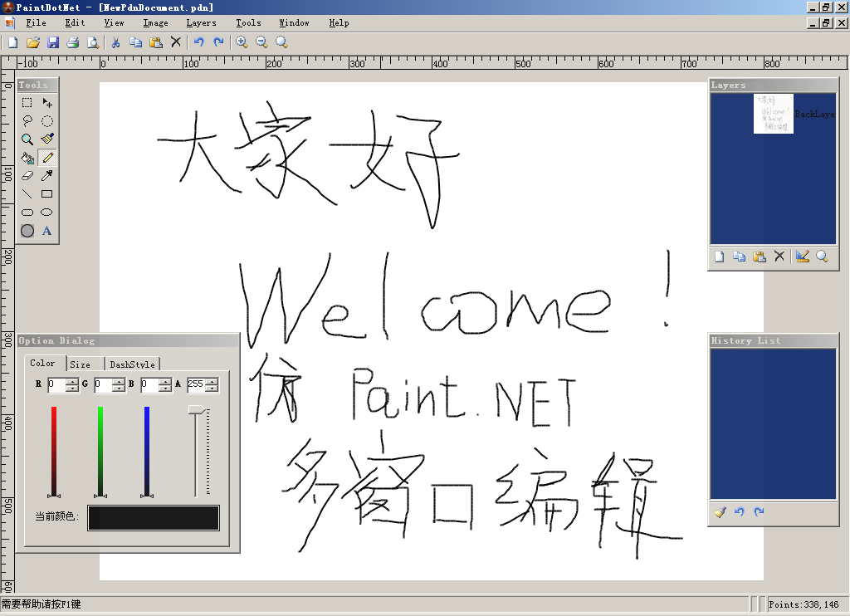
Task: Click the green color channel slider
Action: pyautogui.click(x=100, y=451)
